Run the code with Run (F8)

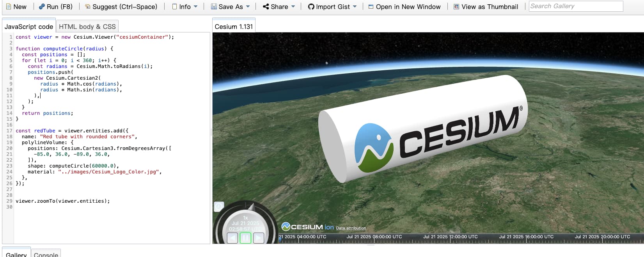(x=56, y=7)
